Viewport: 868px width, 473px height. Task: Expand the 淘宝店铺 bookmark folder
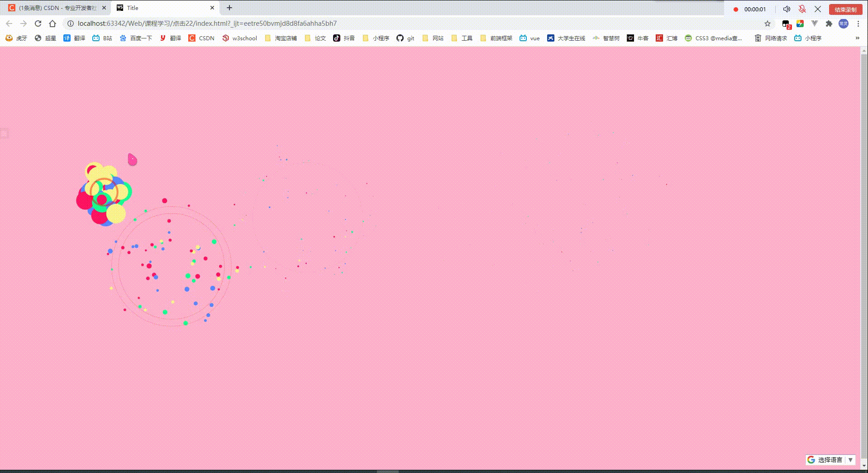tap(281, 38)
